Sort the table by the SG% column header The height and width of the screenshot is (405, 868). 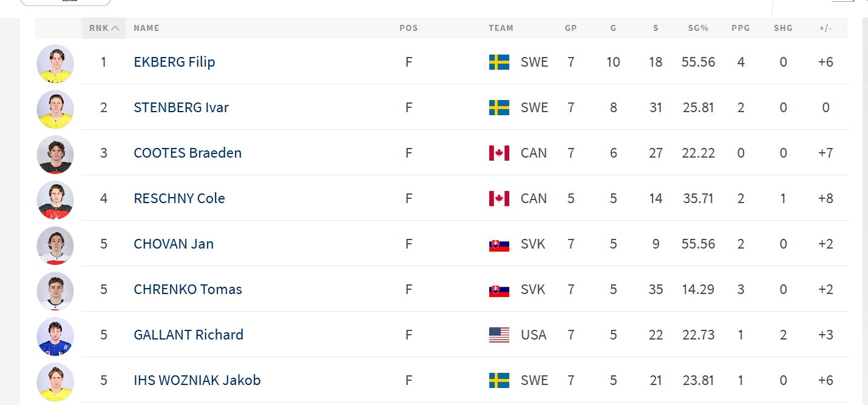click(698, 28)
